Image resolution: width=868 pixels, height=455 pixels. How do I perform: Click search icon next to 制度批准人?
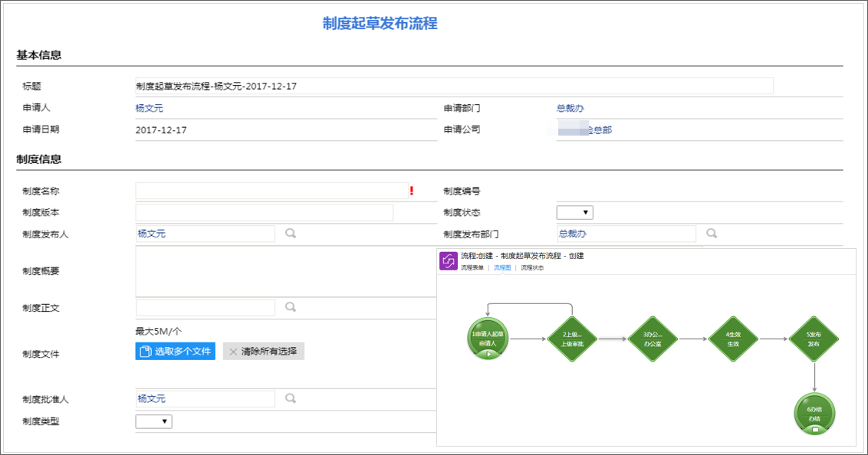tap(289, 398)
